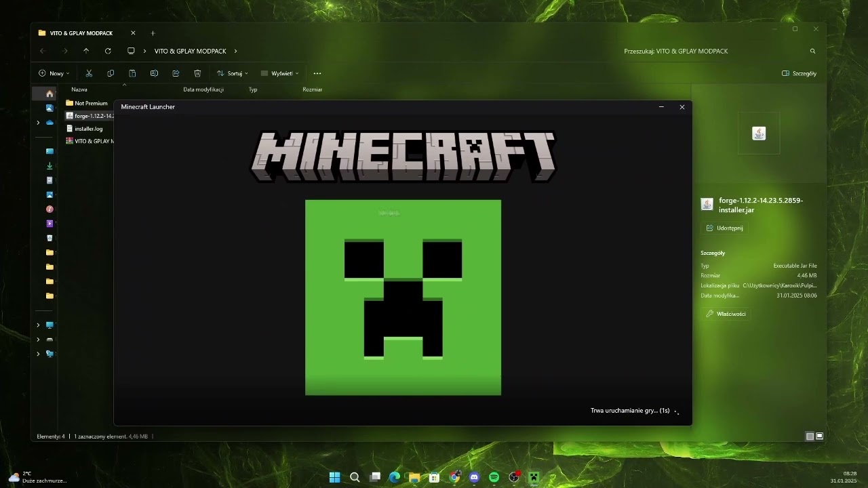Click the Java jar file thumbnail preview
Viewport: 868px width, 488px height.
click(759, 134)
